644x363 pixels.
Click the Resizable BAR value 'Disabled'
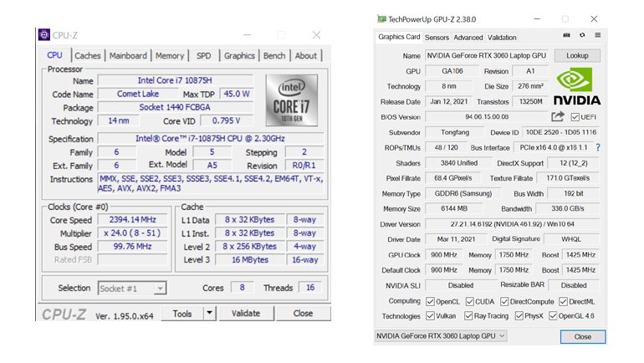pyautogui.click(x=574, y=285)
